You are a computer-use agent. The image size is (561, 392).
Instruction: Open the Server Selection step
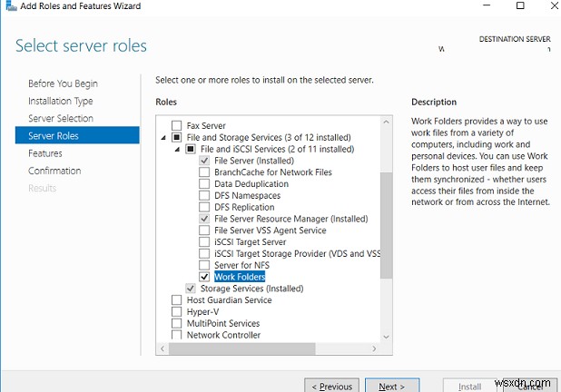[61, 118]
